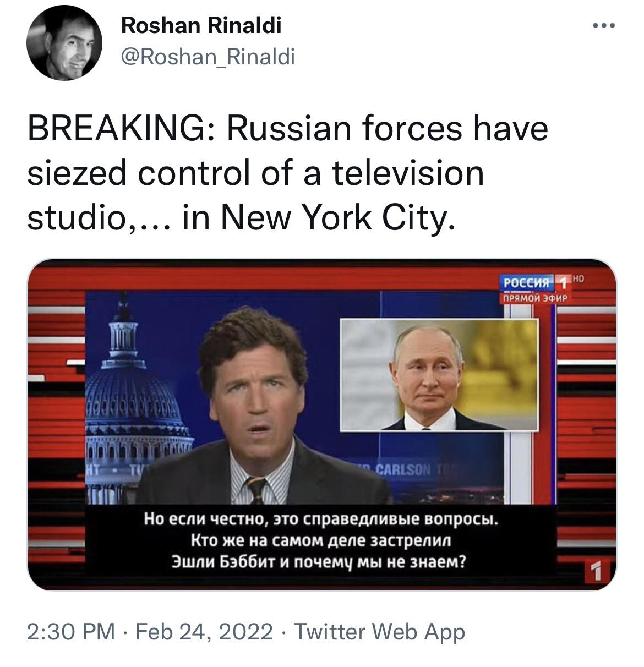Click the Feb 24, 2022 date

click(x=204, y=631)
